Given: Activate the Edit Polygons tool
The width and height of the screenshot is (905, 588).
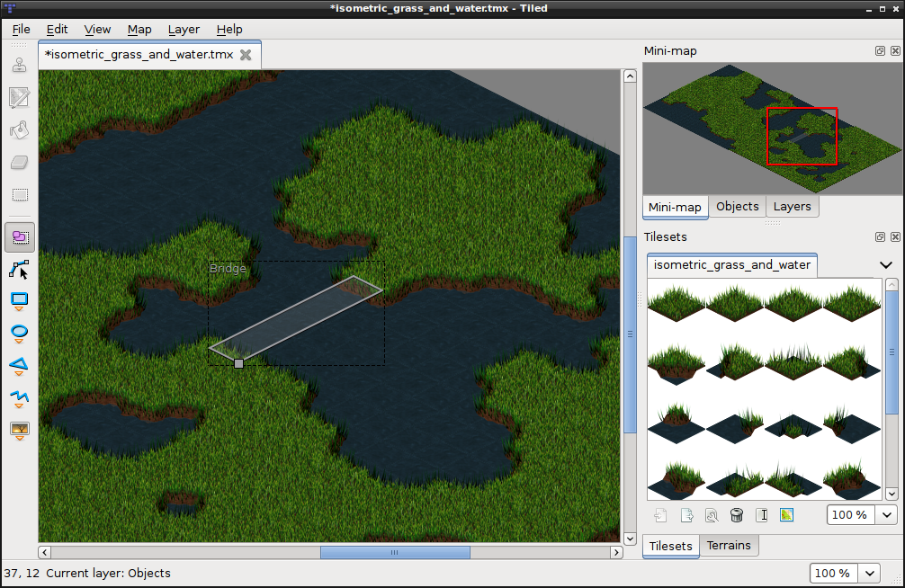Looking at the screenshot, I should tap(19, 269).
